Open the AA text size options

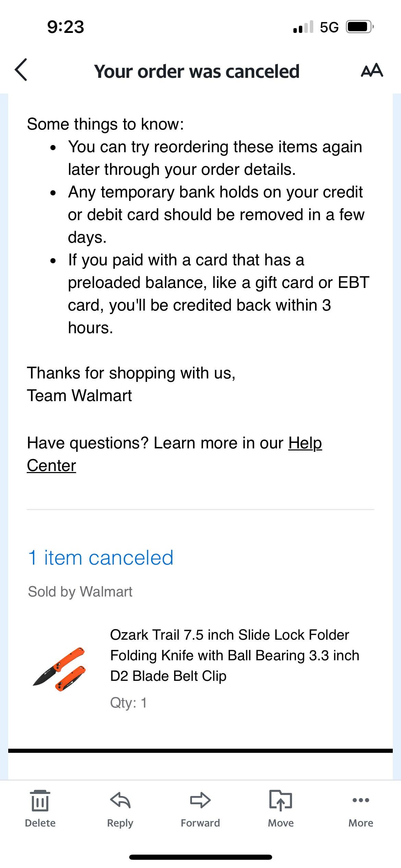[372, 70]
